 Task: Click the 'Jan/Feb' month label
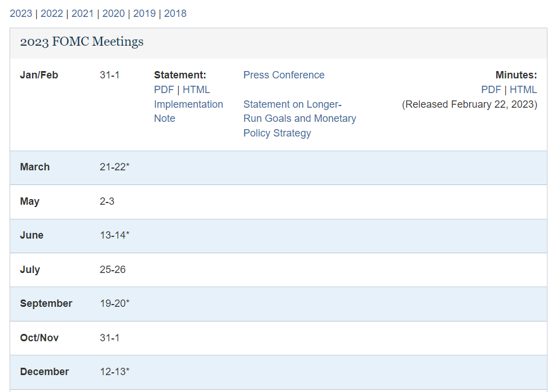(39, 75)
